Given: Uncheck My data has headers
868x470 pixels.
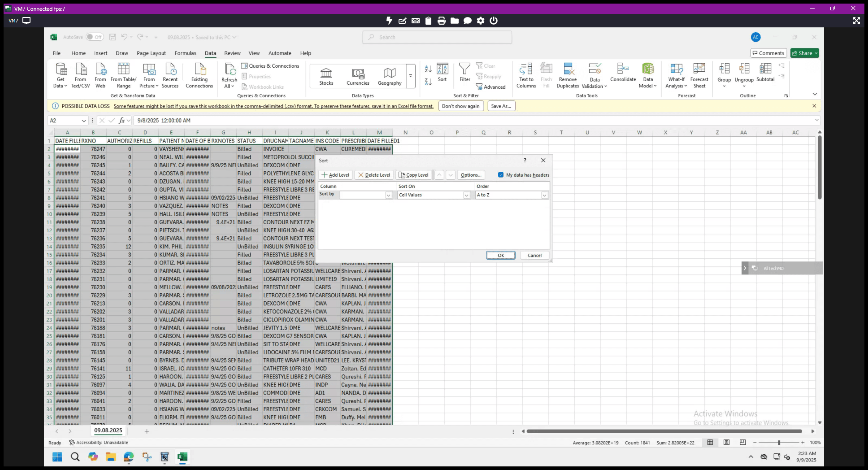Looking at the screenshot, I should [x=501, y=175].
